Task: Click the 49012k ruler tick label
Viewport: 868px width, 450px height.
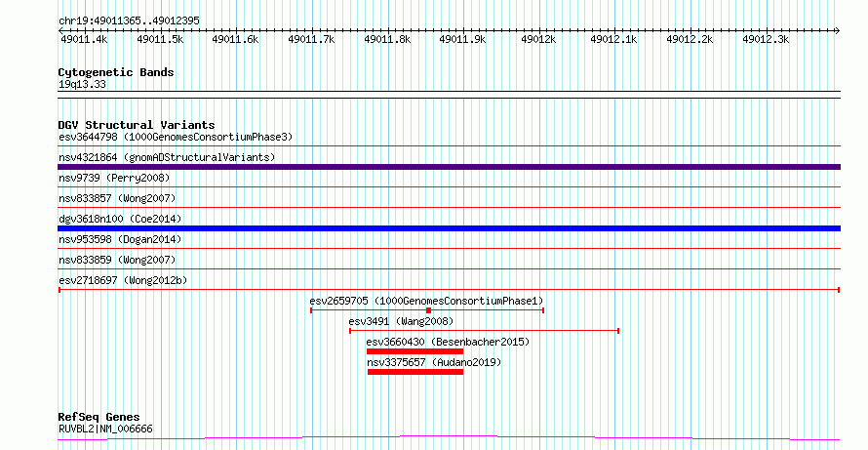Action: click(x=538, y=39)
